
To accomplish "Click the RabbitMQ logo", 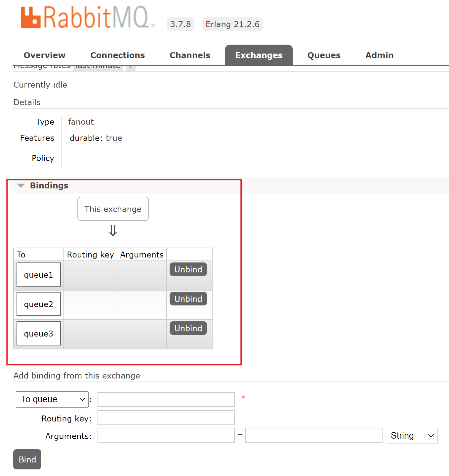I will [x=87, y=18].
